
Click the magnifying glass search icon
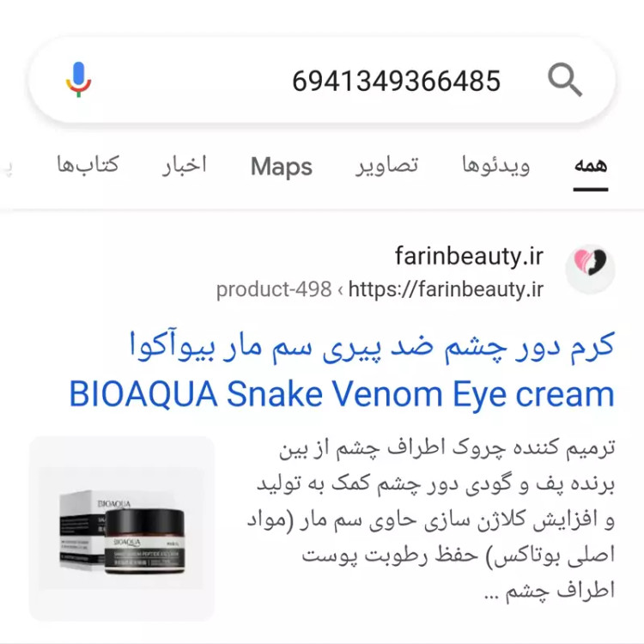[x=565, y=80]
